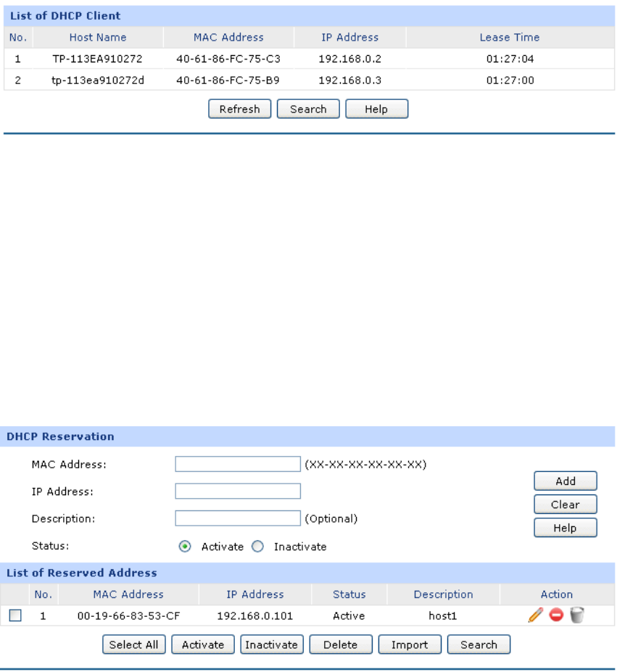Click the Select All button
Image resolution: width=617 pixels, height=672 pixels.
point(134,644)
